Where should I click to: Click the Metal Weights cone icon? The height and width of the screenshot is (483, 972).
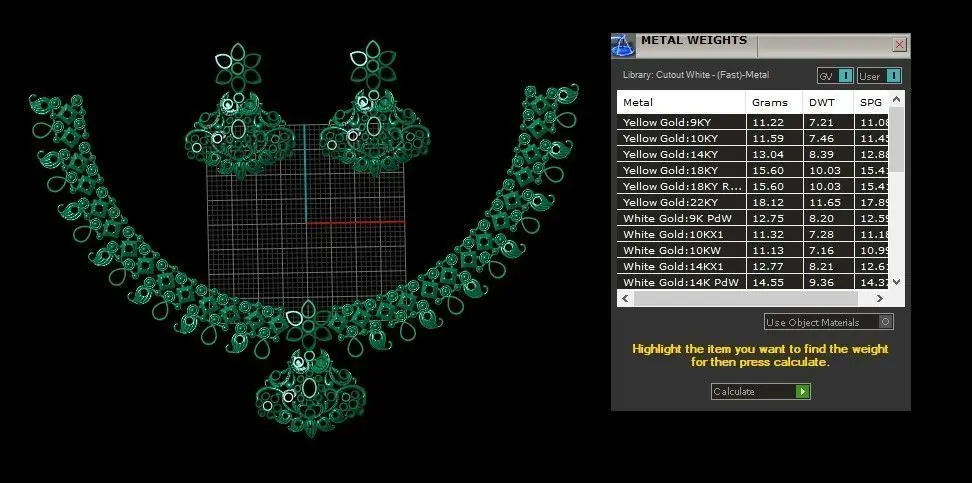pos(623,45)
